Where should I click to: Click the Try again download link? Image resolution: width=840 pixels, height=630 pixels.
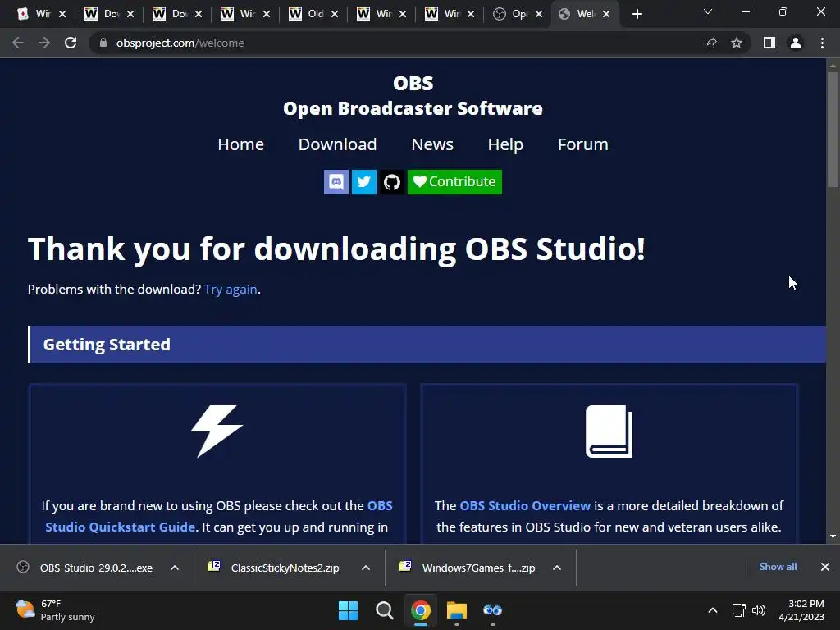[231, 290]
